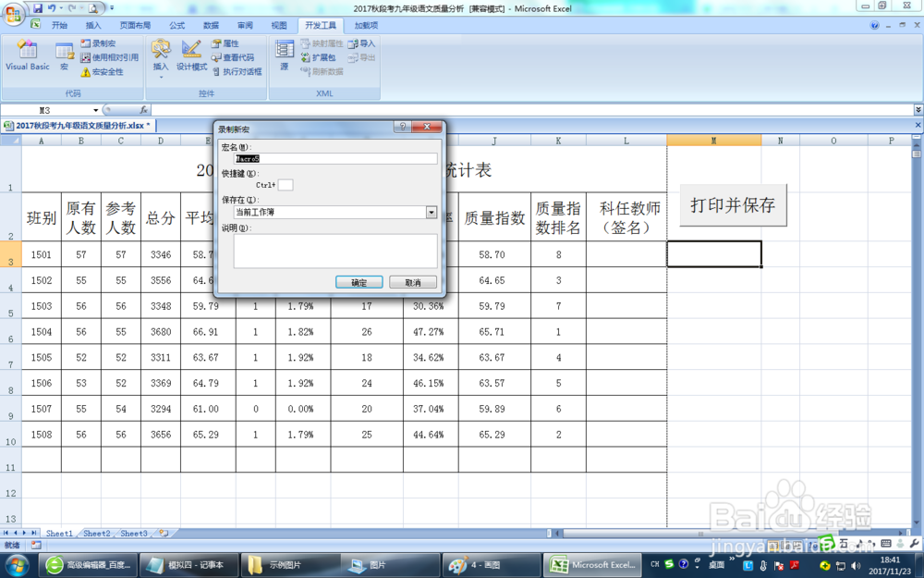Click 录制宏 record macro
The image size is (924, 578).
[x=98, y=43]
